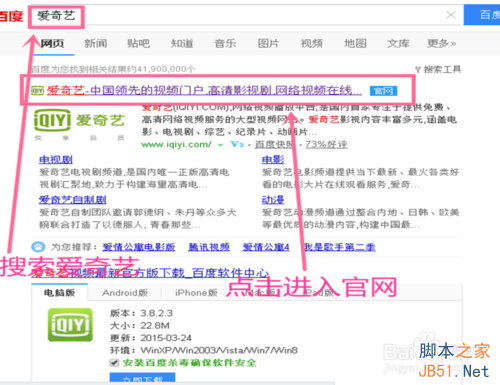Clear the search box with the X icon
The height and width of the screenshot is (385, 500).
tap(451, 15)
